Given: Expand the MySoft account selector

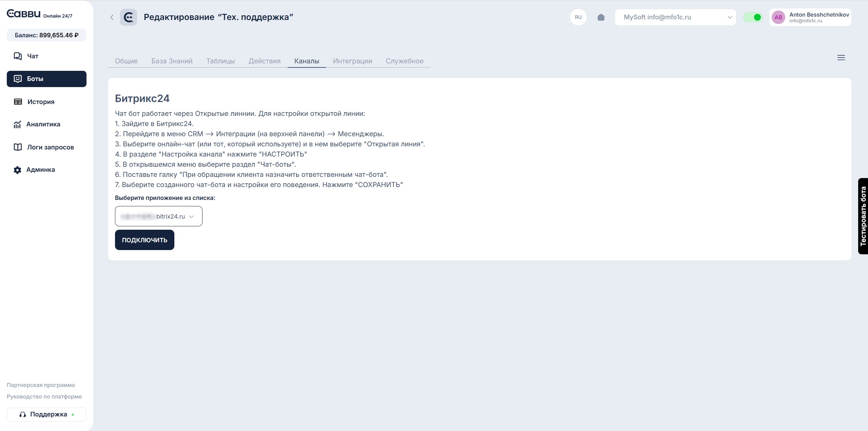Looking at the screenshot, I should coord(675,17).
